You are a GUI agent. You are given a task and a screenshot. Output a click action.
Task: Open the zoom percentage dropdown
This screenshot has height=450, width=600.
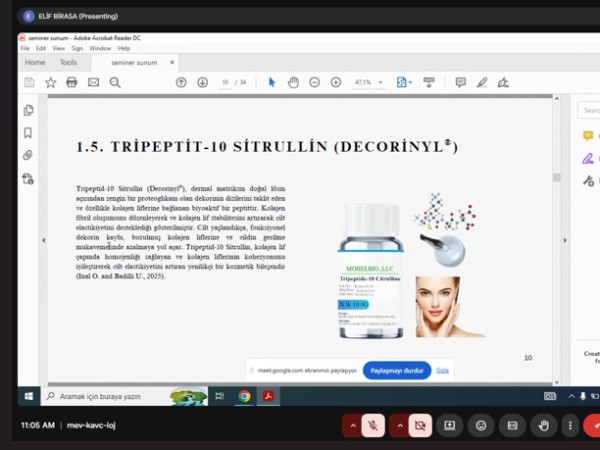pos(366,82)
